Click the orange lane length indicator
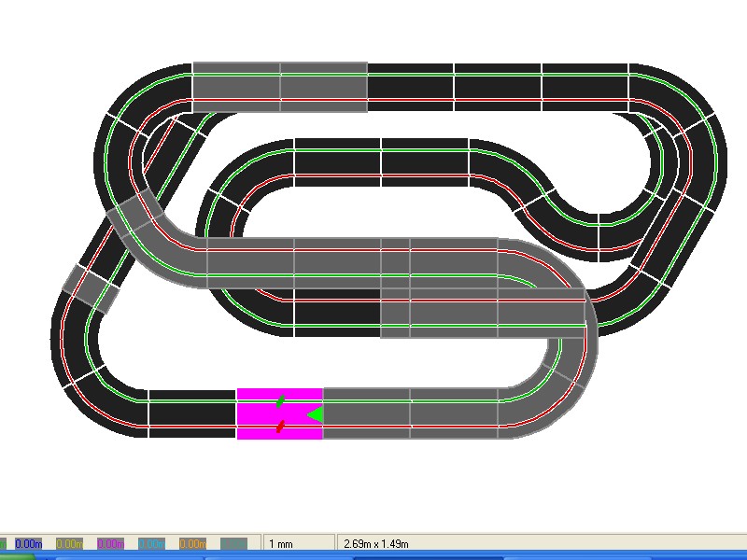Screen dimensions: 747x560 tap(192, 543)
